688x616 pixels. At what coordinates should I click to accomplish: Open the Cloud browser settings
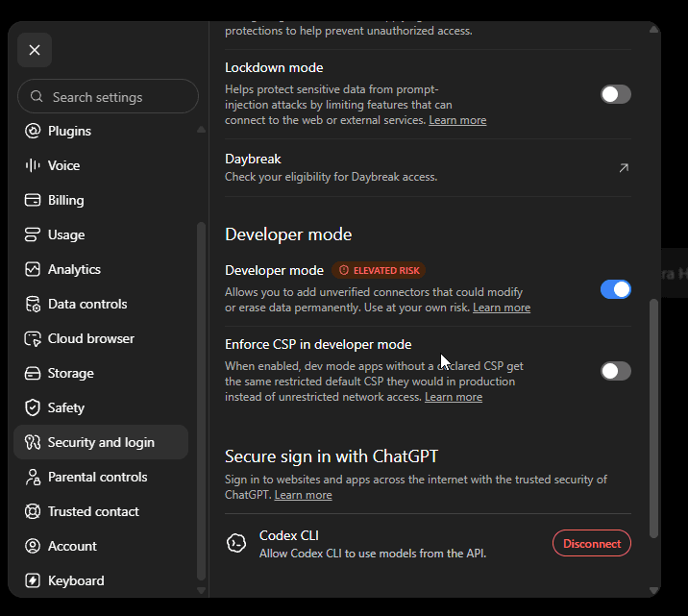pyautogui.click(x=101, y=338)
